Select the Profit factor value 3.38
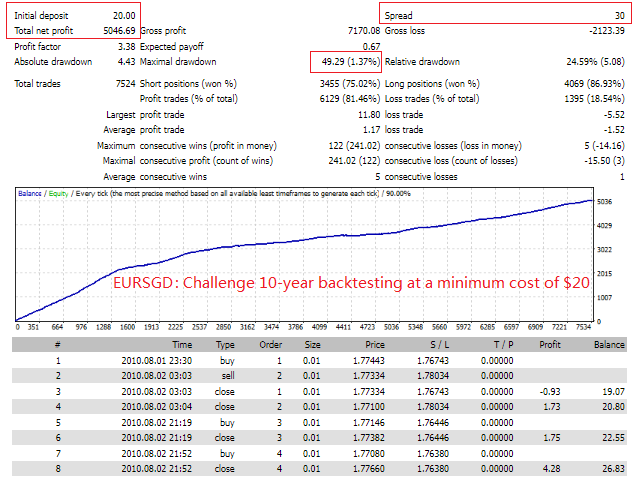Viewport: 640px width, 480px height. tap(126, 46)
